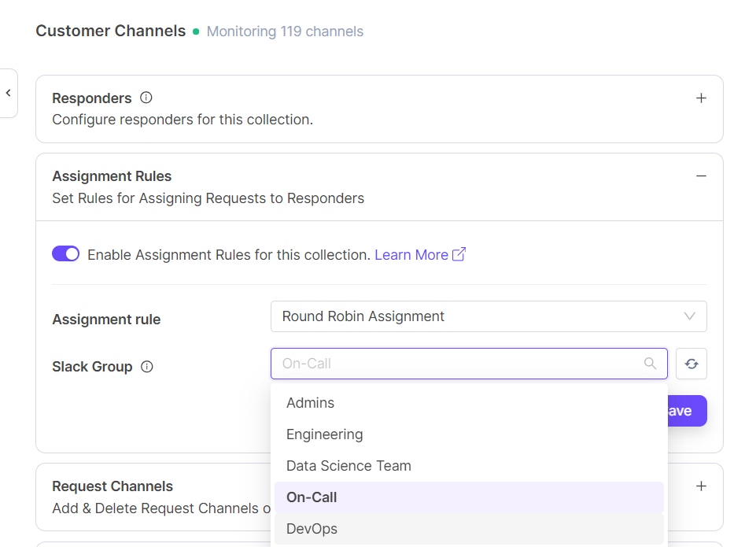Choose the Engineering group option
Screen dimensions: 756x547
(325, 434)
